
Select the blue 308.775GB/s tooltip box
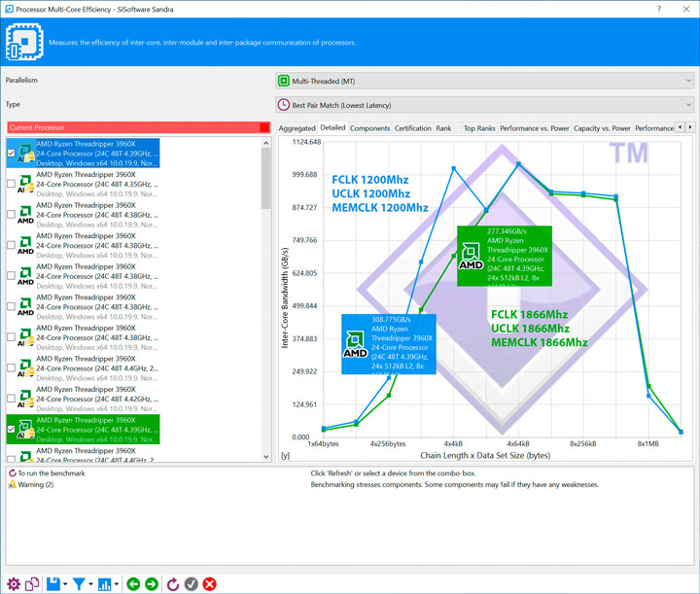388,344
